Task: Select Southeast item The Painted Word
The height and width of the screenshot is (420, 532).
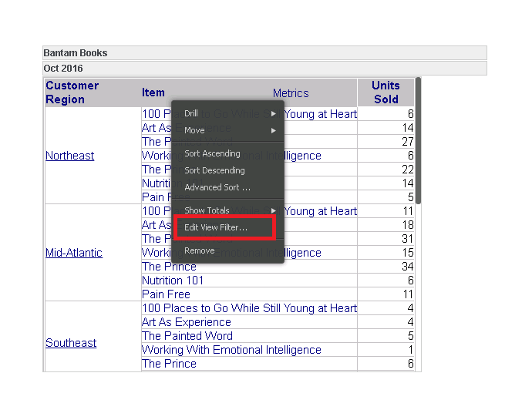Action: coord(187,336)
